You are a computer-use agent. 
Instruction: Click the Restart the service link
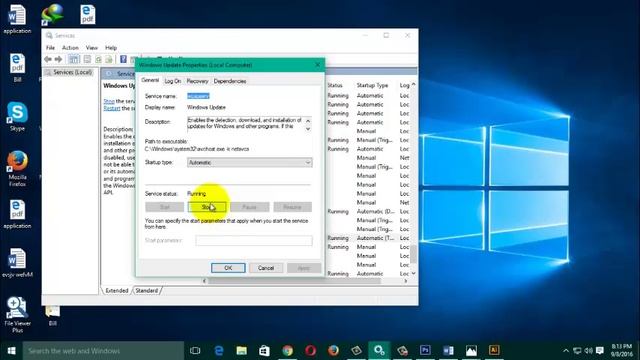click(x=112, y=108)
